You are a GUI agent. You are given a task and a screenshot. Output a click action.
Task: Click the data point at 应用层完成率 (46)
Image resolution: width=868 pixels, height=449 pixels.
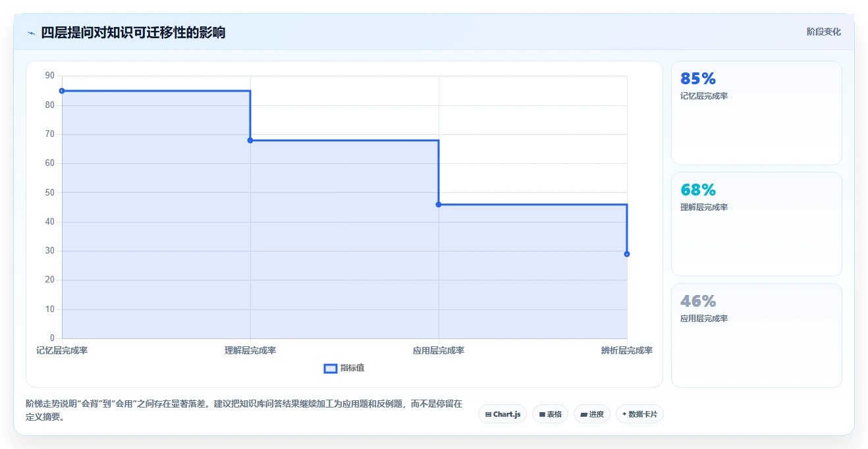439,205
